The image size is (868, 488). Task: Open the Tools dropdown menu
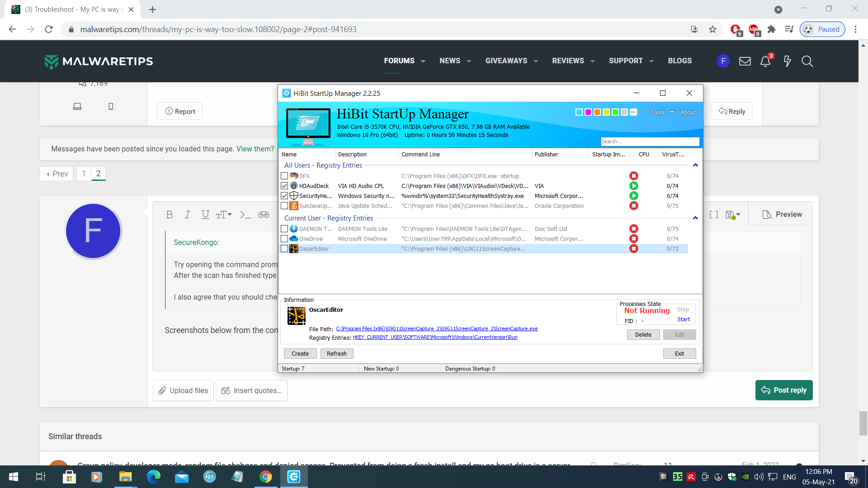661,113
